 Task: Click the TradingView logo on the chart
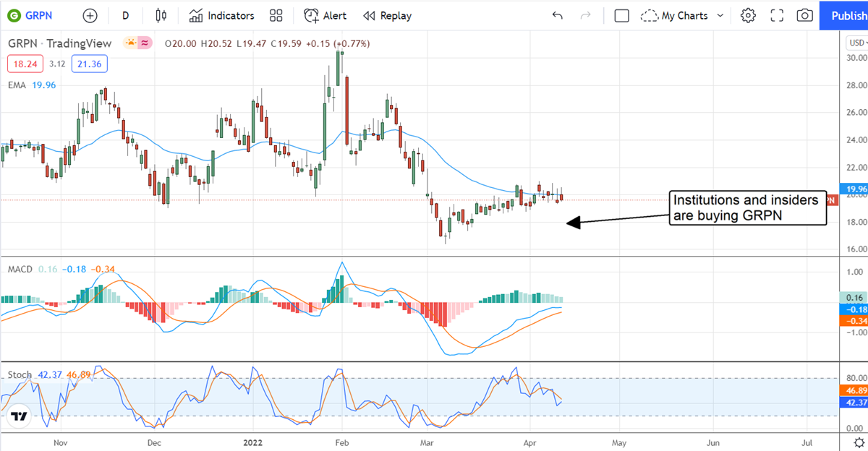(20, 416)
